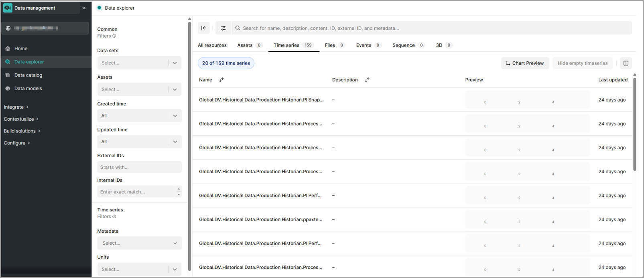Click the first row's preview chart
Viewport: 644px width, 278px height.
click(x=528, y=100)
